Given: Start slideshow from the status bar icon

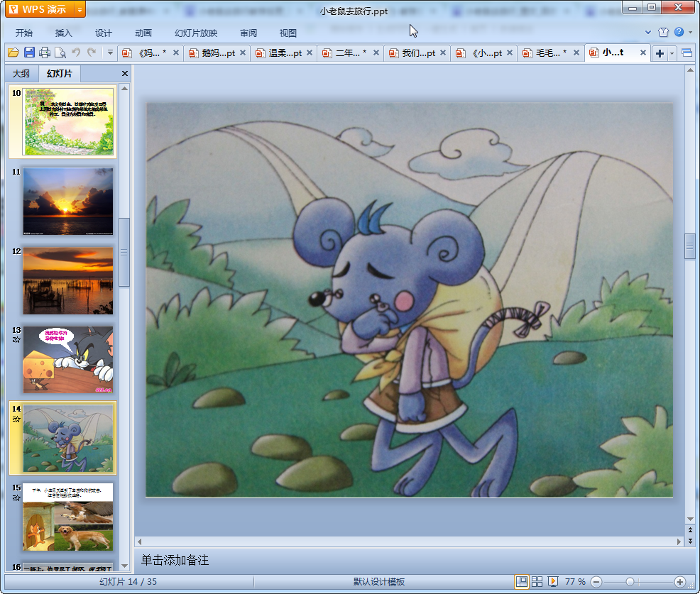Looking at the screenshot, I should click(x=552, y=581).
